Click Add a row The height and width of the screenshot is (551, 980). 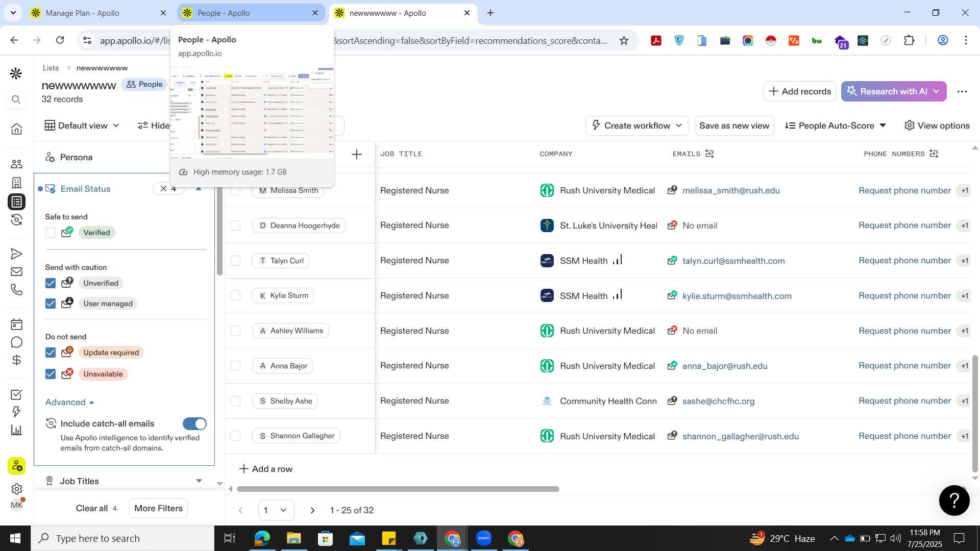pos(266,469)
